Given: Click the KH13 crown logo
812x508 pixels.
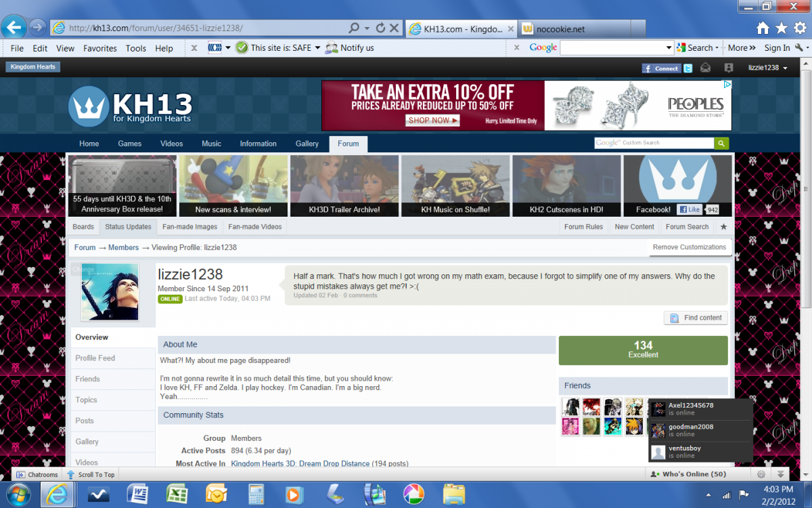Looking at the screenshot, I should [87, 107].
